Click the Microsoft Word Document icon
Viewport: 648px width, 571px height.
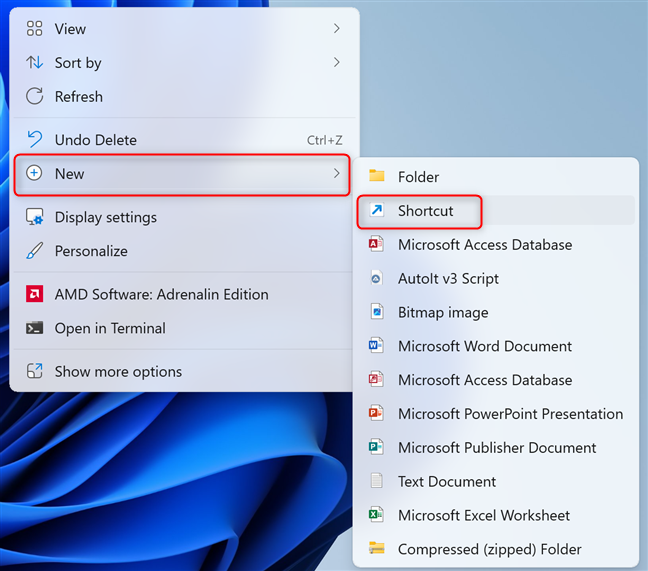tap(376, 345)
